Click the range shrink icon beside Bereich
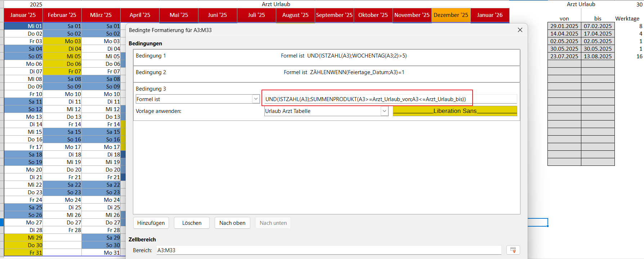This screenshot has height=259, width=644. click(x=513, y=250)
